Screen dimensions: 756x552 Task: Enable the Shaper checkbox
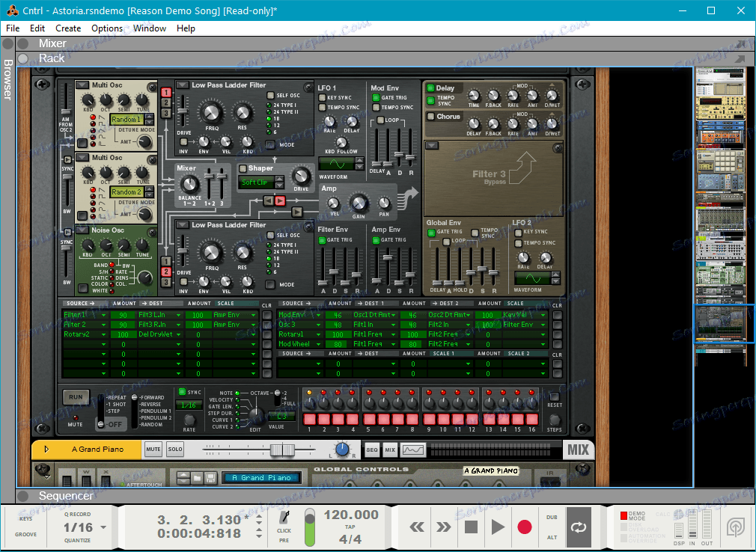243,168
